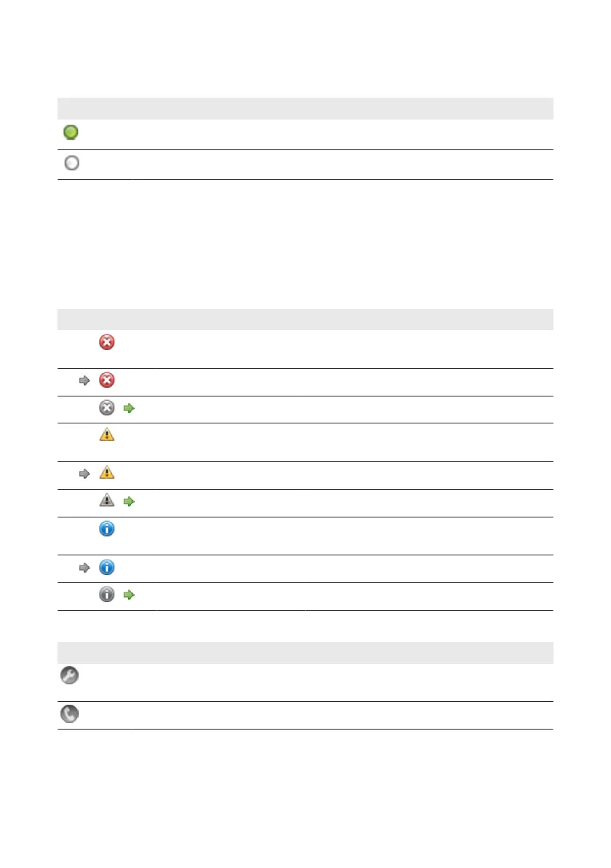Click the green arrow beside the gray X icon

tap(129, 408)
